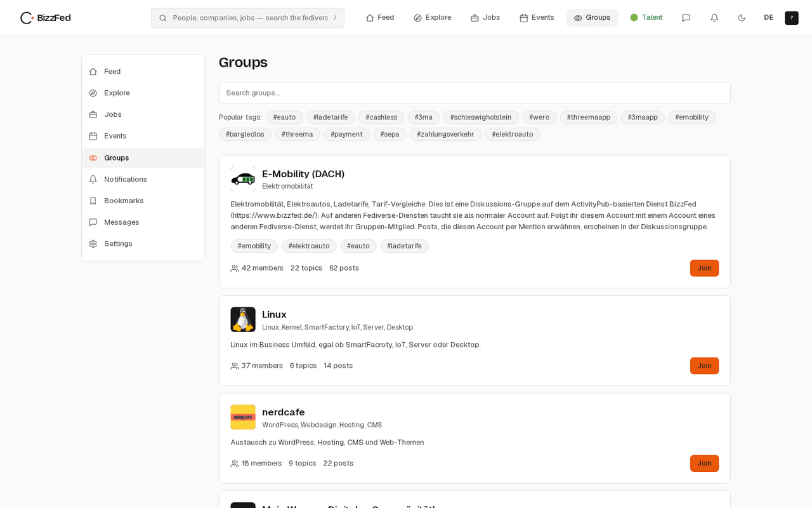Open the user avatar menu
This screenshot has height=508, width=812.
pyautogui.click(x=792, y=18)
